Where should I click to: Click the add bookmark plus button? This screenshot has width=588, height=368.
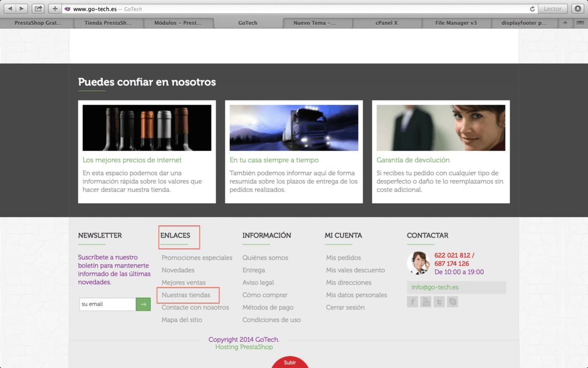point(55,9)
